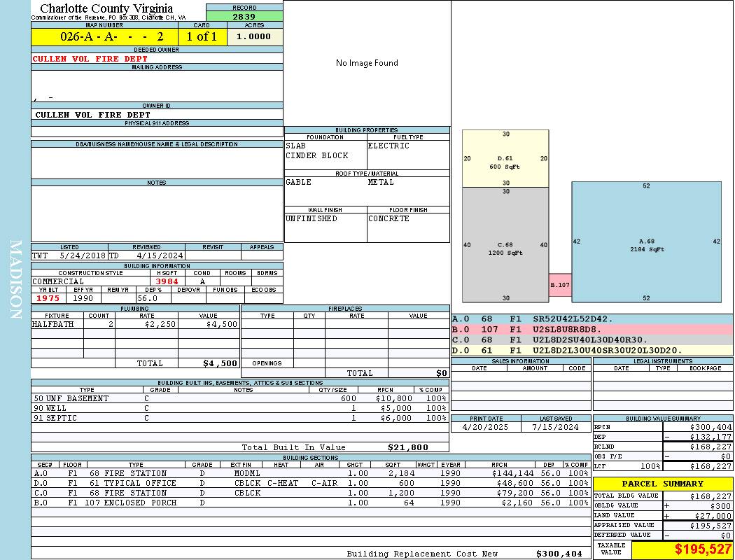The image size is (735, 560).
Task: Click the blue A.68 2184 SqFt sketch block
Action: 646,241
